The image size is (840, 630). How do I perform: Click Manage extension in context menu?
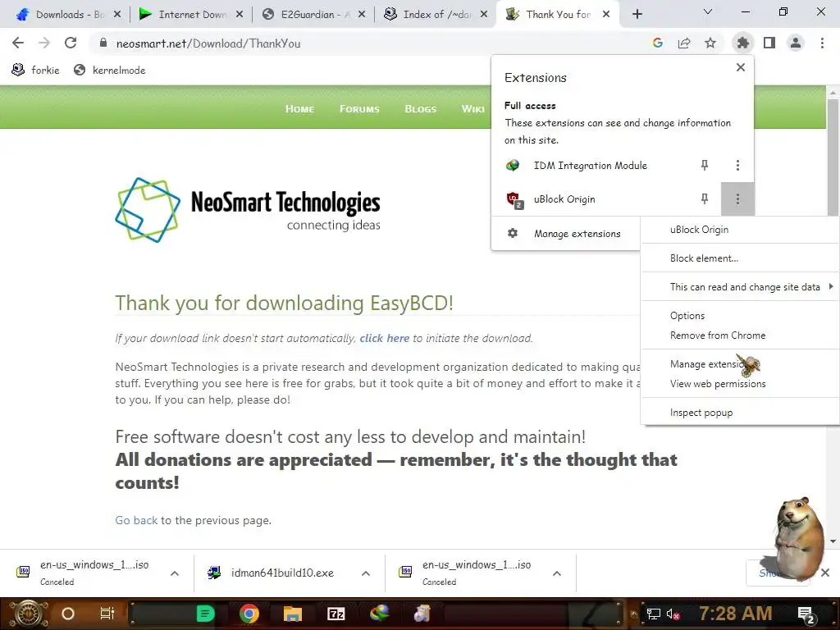tap(739, 363)
